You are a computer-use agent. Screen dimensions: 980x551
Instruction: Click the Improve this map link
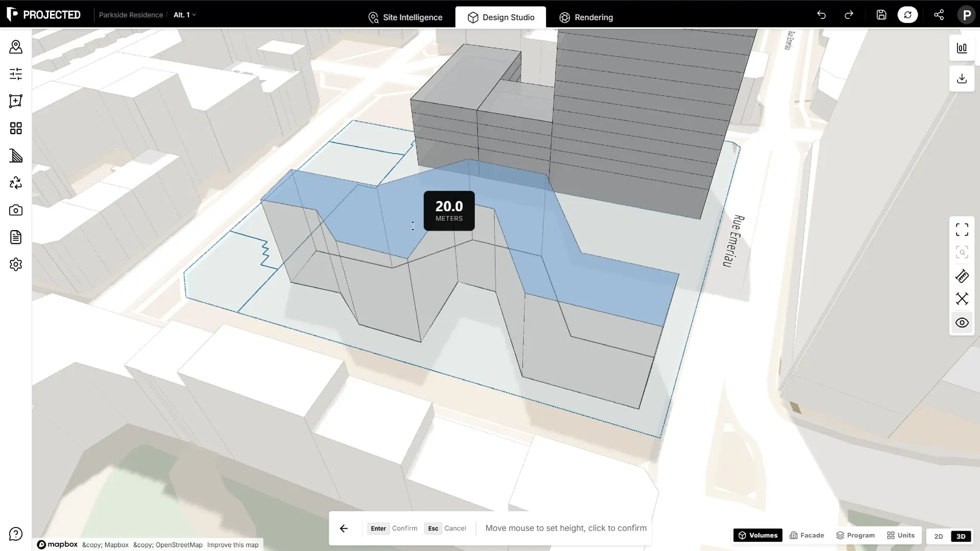point(233,545)
